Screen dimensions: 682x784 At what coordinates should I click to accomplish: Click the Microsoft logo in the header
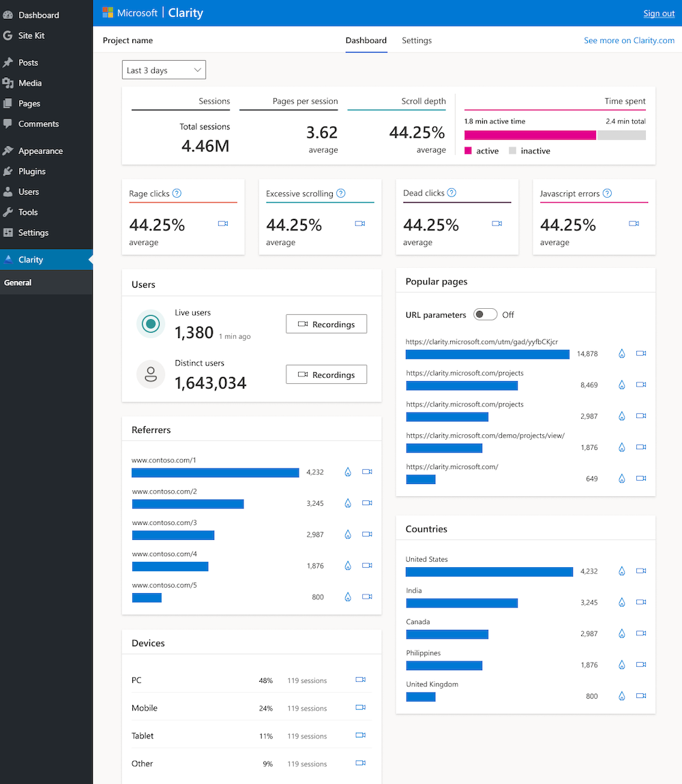pyautogui.click(x=108, y=12)
